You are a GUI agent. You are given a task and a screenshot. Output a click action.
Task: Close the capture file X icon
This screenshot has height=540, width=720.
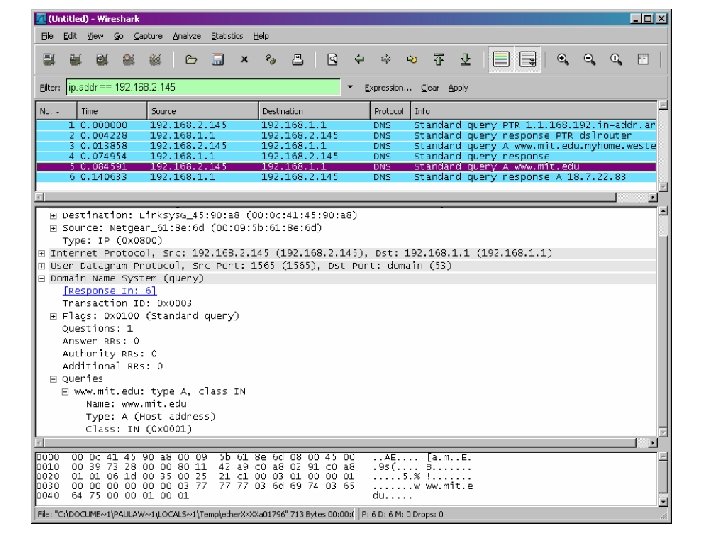tap(244, 60)
